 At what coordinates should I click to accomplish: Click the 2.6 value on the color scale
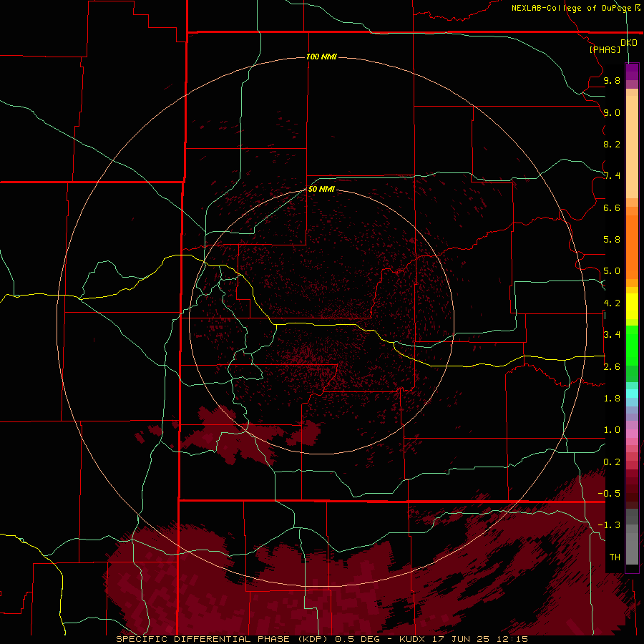tap(612, 367)
